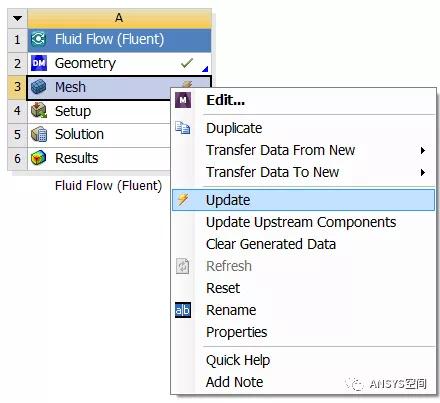Click Quick Help in the context menu
Screen dimensions: 440x403
tap(238, 360)
